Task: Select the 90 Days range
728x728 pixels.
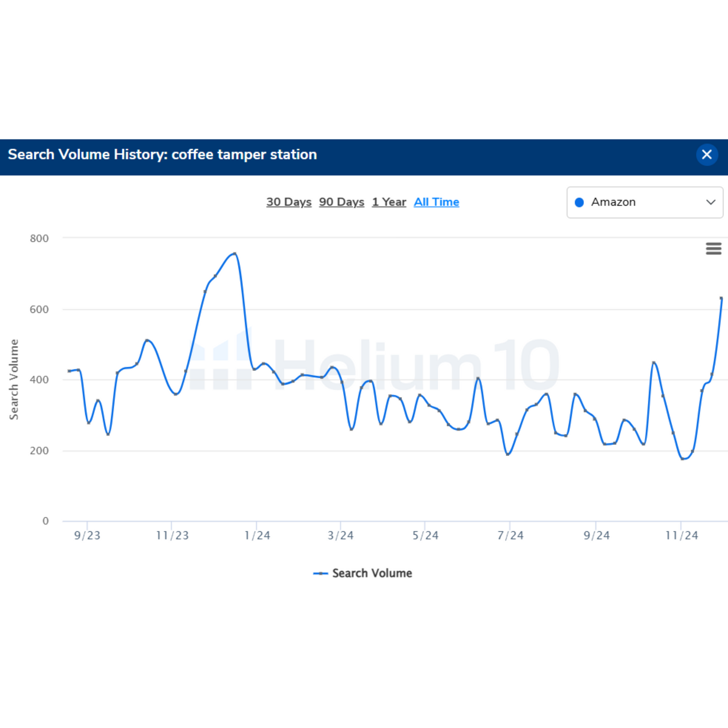Action: click(x=342, y=202)
